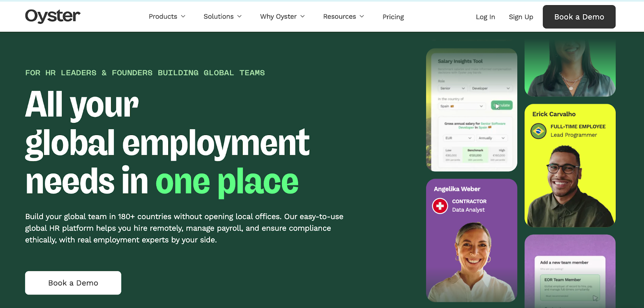Click the dark Book a Demo header button
Screen dimensions: 644x308
579,17
